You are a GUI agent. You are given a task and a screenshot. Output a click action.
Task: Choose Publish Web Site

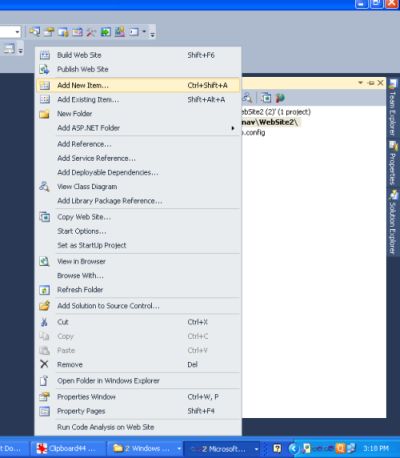(x=138, y=69)
